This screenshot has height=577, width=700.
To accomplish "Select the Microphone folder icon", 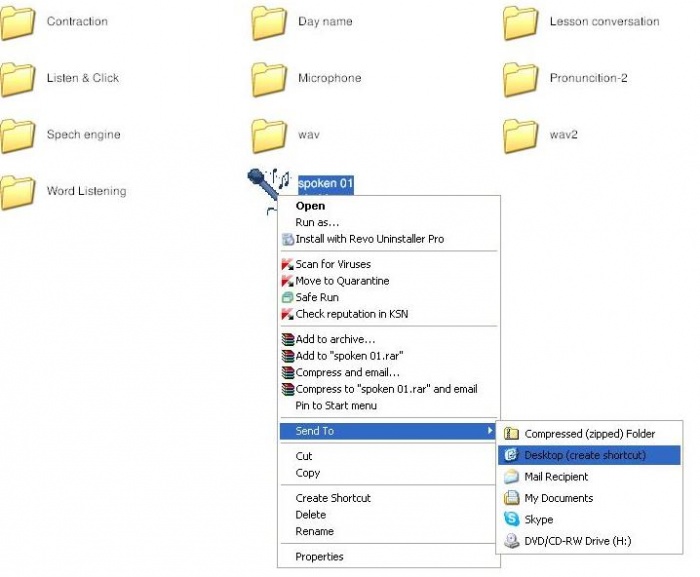I will click(x=269, y=79).
